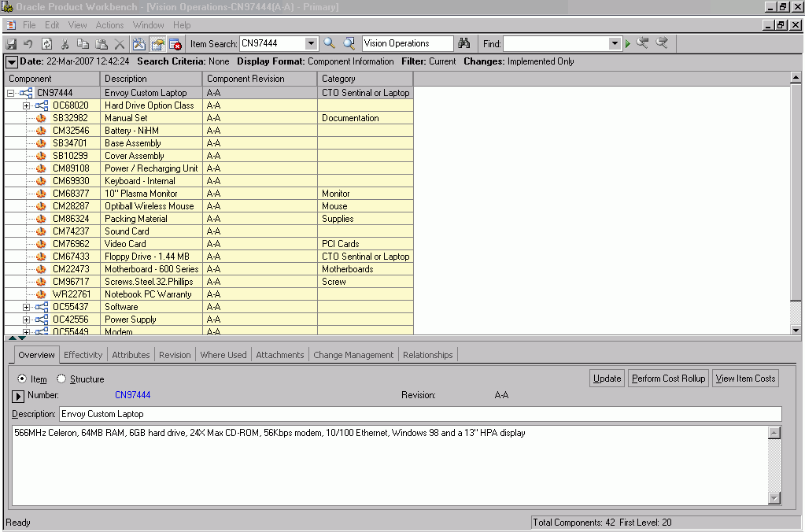The image size is (805, 532).
Task: Expand the OC68020 Hard Drive Option Class node
Action: pos(26,105)
